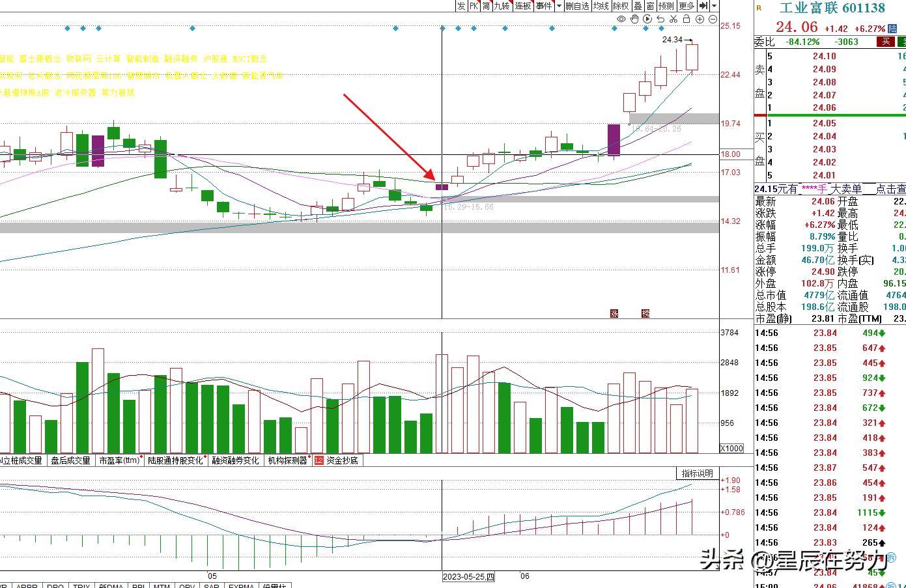Click the X1000 volume scale label
906x588 pixels.
731,449
